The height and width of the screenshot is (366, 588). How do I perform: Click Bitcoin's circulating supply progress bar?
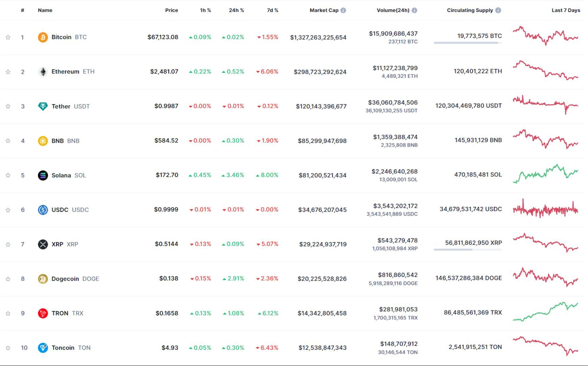click(467, 43)
